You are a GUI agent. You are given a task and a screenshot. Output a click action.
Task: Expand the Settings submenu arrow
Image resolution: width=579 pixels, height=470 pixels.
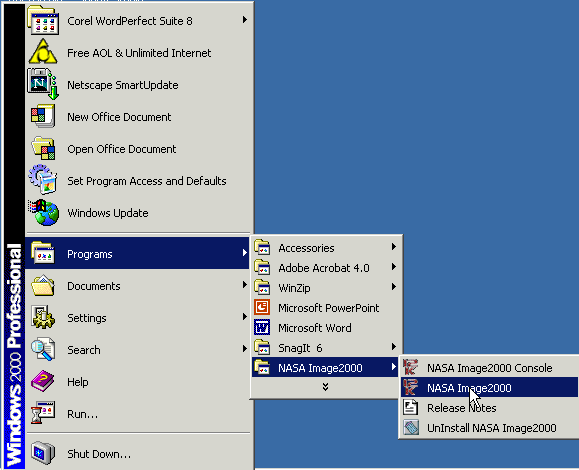(244, 316)
